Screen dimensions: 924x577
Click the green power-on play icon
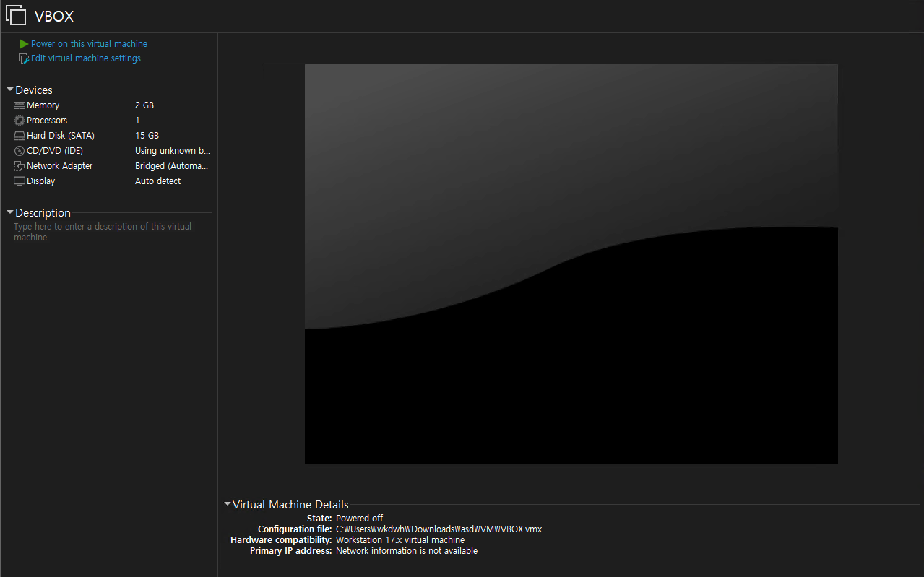pos(24,44)
